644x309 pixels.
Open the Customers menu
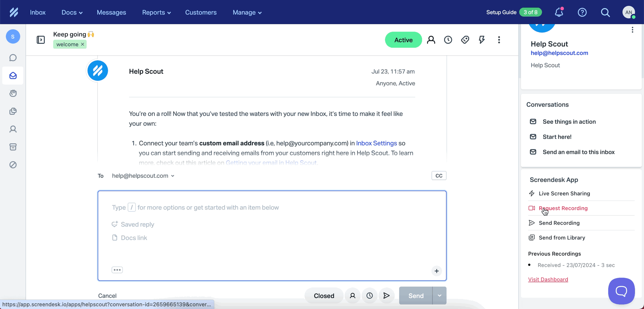(201, 12)
